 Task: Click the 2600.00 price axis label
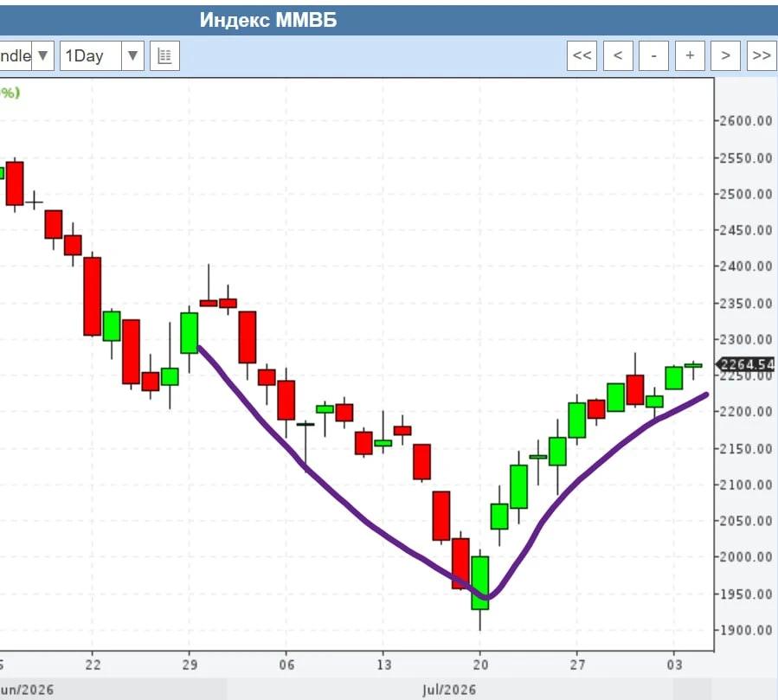point(746,121)
